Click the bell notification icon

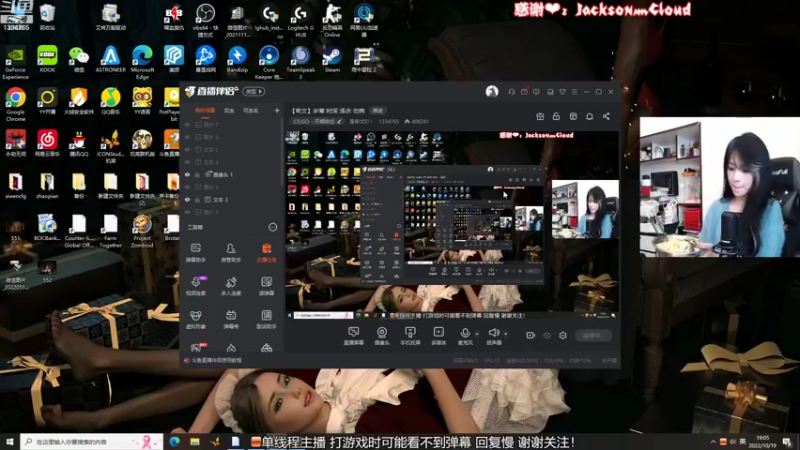[589, 116]
